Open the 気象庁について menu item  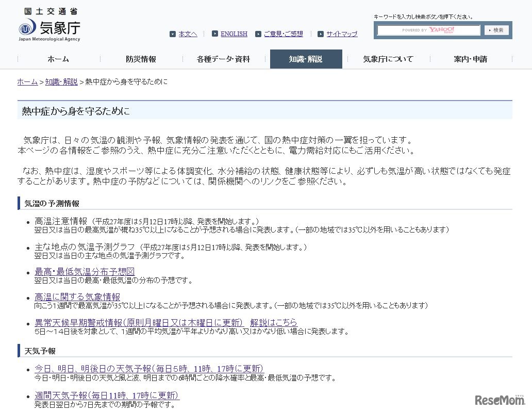(388, 59)
